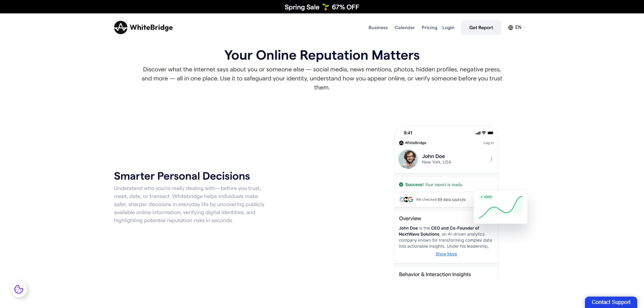Open the Contact Support chat button

click(x=611, y=302)
